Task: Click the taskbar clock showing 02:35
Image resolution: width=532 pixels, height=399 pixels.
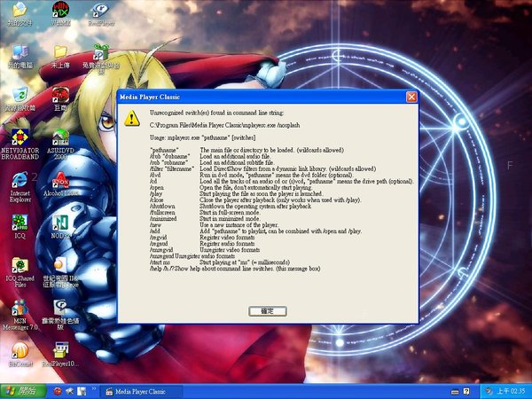Action: (x=511, y=391)
